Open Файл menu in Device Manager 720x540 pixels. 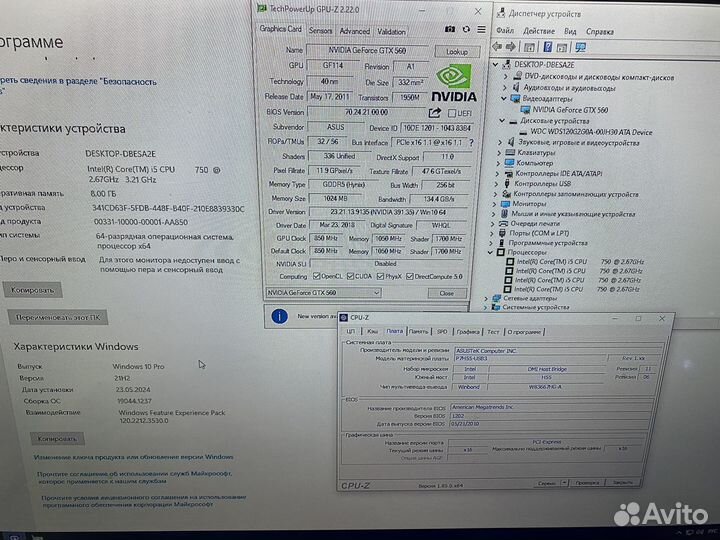click(x=505, y=31)
